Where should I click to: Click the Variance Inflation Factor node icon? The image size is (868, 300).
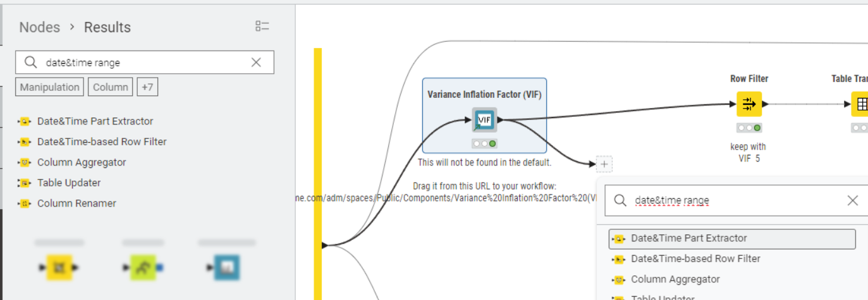pos(484,120)
